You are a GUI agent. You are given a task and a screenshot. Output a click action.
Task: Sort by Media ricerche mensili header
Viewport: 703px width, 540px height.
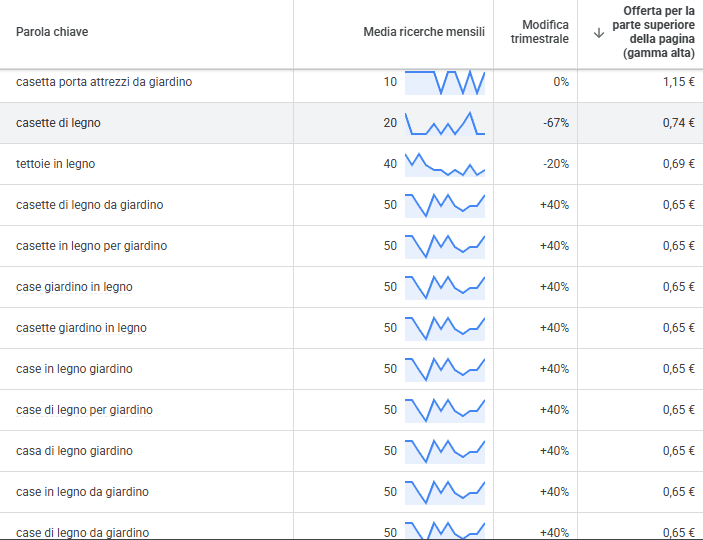(424, 32)
